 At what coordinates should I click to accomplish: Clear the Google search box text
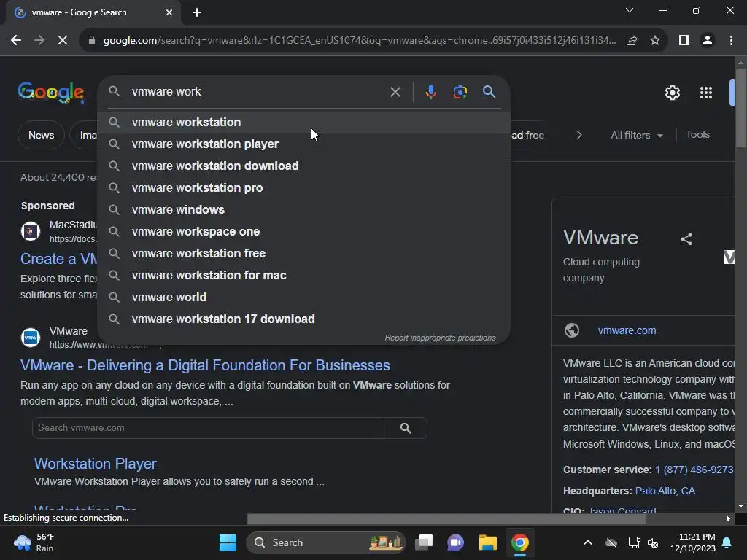click(x=395, y=92)
